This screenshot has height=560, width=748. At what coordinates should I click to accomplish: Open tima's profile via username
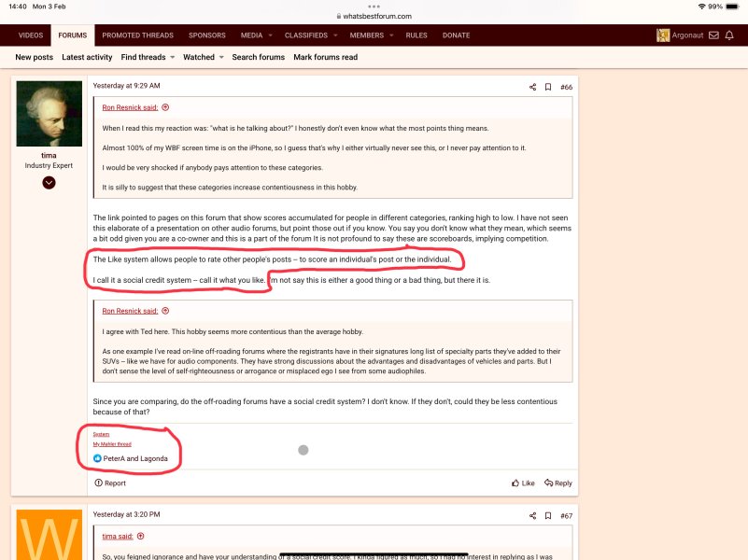(x=49, y=155)
